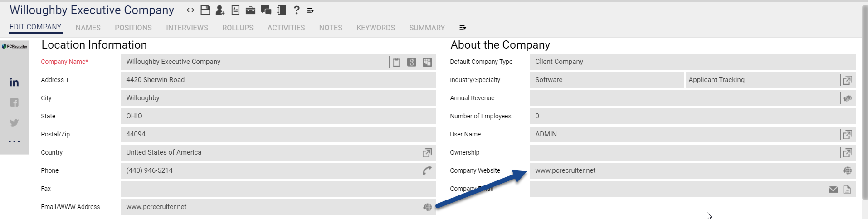Switch to the EDIT COMPANY tab
This screenshot has width=868, height=219.
click(x=35, y=27)
